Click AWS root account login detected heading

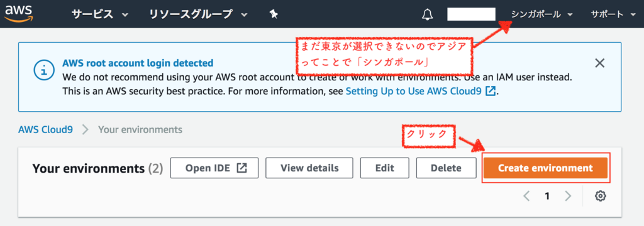point(138,63)
